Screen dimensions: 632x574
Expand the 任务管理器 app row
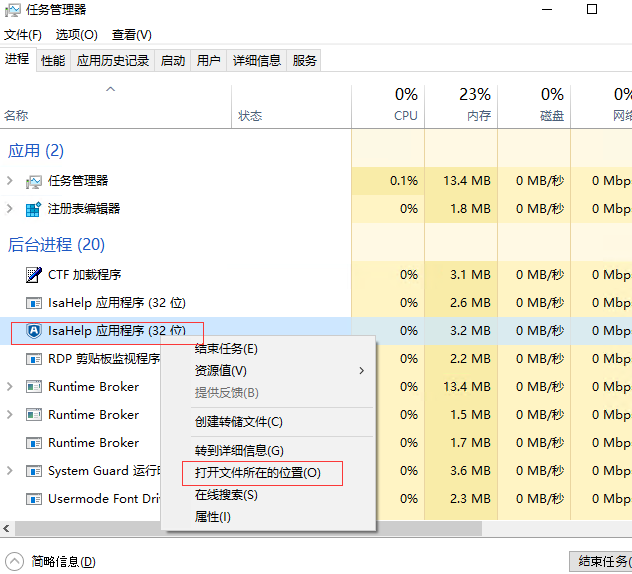[x=10, y=181]
